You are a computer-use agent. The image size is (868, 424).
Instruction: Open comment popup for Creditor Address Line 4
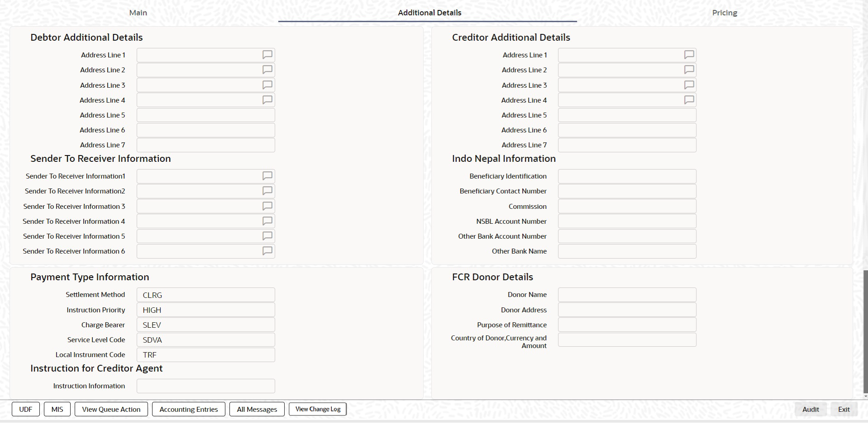click(689, 100)
